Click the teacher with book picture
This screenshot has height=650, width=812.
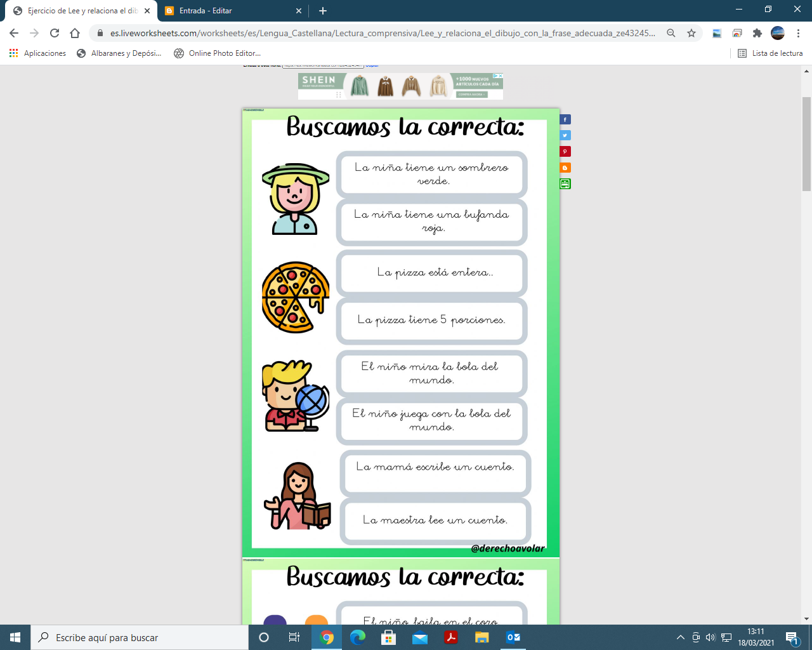(x=298, y=496)
